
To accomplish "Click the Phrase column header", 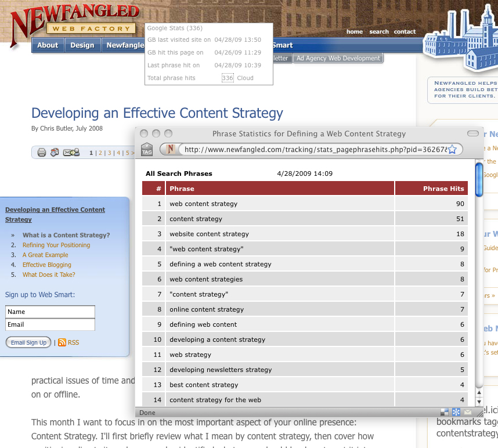I will [280, 188].
